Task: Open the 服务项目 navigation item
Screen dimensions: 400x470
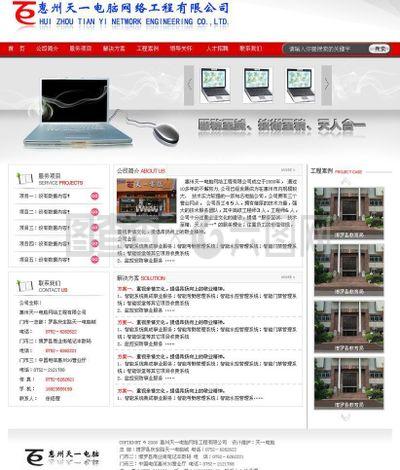Action: (x=80, y=49)
